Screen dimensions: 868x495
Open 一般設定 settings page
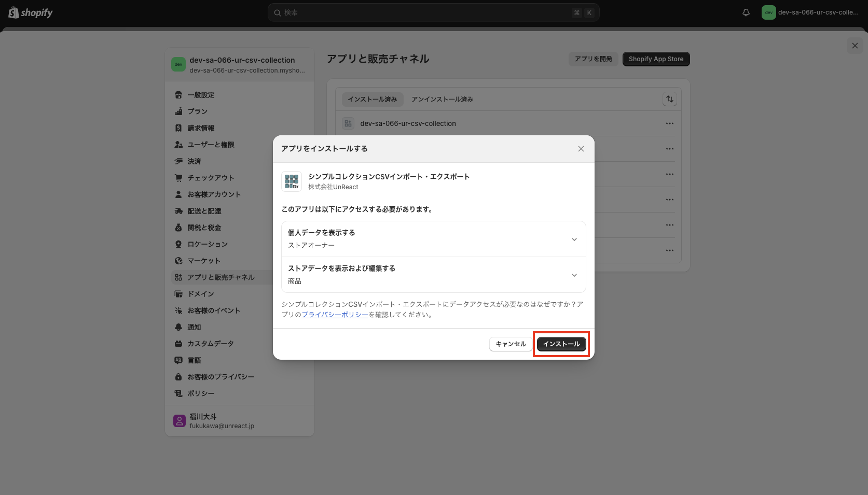[x=240, y=95]
